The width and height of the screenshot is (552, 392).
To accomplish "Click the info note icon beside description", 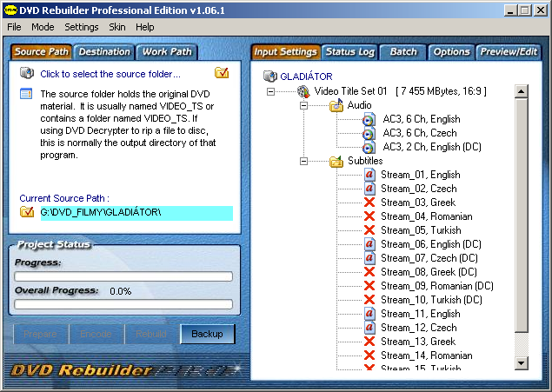I will [x=26, y=94].
